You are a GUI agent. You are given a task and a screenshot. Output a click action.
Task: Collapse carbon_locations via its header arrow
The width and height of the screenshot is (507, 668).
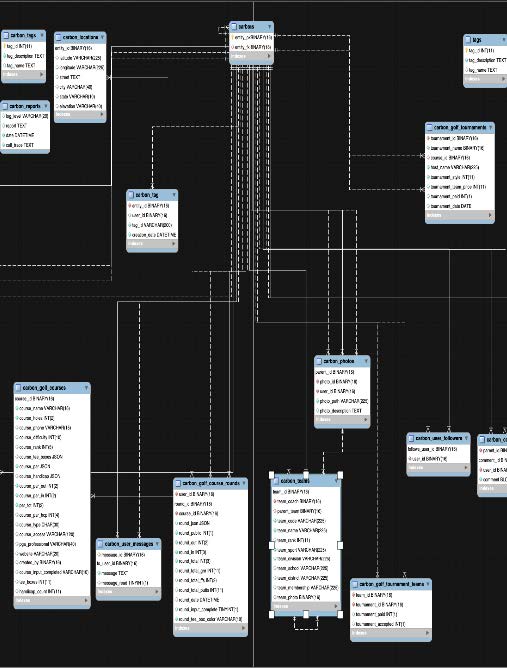[102, 37]
